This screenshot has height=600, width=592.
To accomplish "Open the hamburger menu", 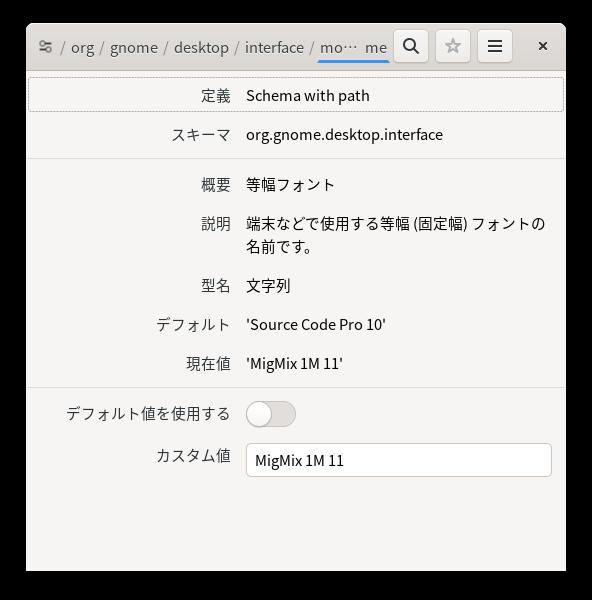I will tap(495, 46).
